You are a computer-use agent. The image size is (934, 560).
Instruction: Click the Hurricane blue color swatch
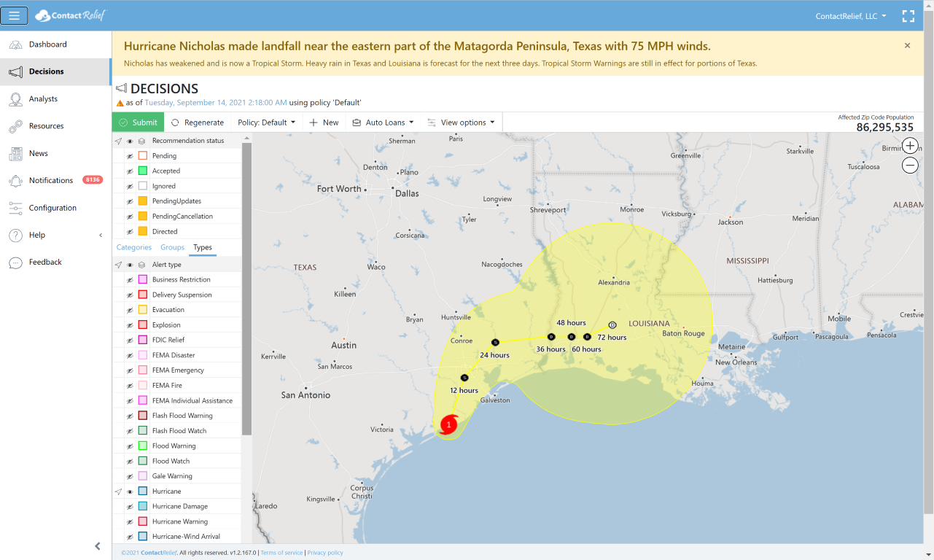click(142, 491)
